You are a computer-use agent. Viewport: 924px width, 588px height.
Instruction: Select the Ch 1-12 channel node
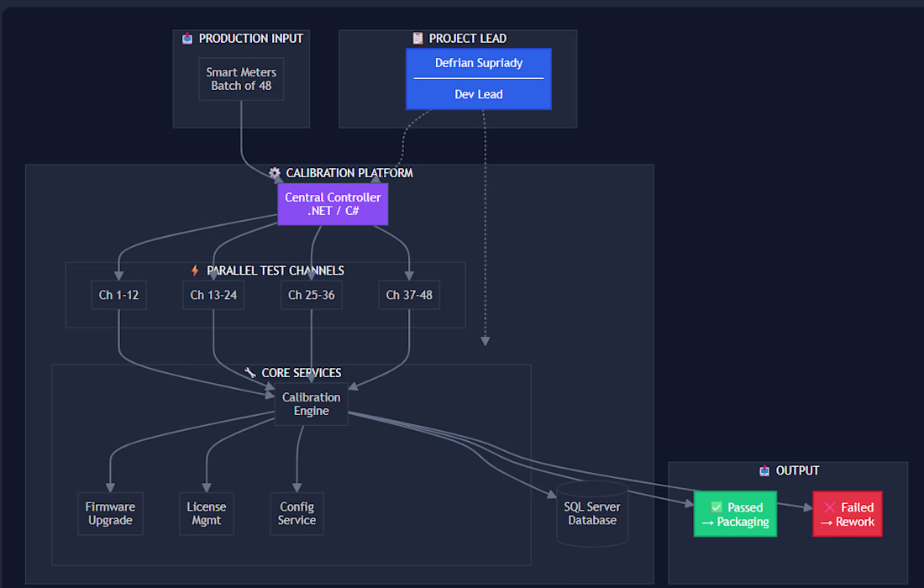(118, 295)
